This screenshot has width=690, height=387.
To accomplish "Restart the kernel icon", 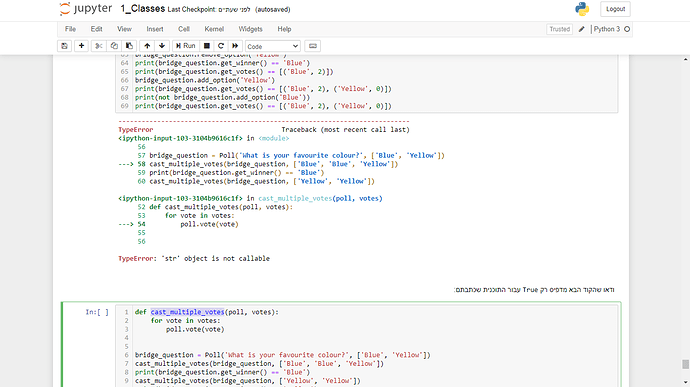I will (221, 46).
